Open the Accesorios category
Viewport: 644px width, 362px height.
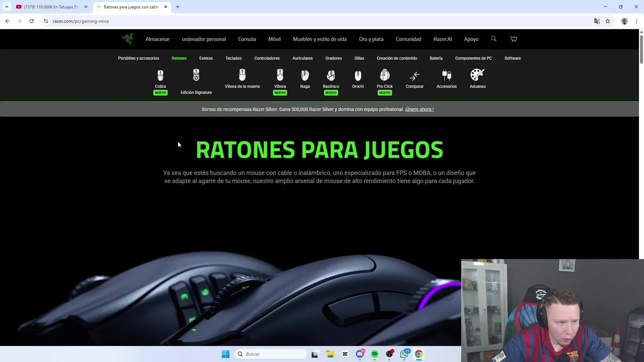(447, 79)
